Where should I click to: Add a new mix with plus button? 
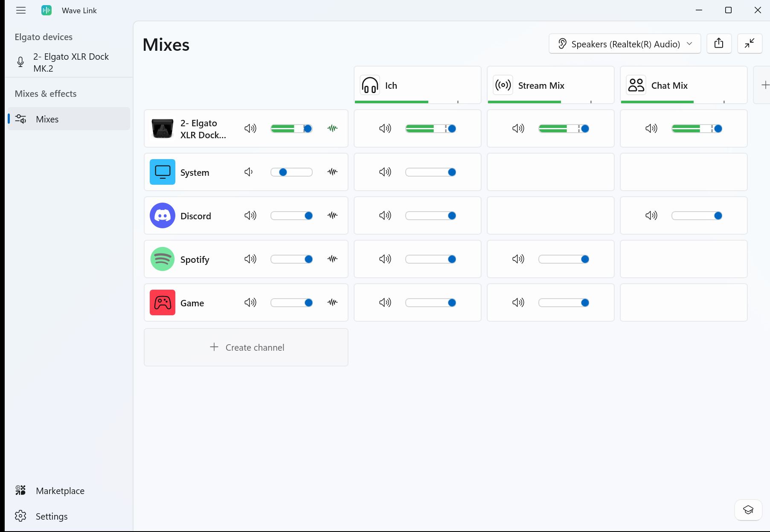(x=765, y=85)
